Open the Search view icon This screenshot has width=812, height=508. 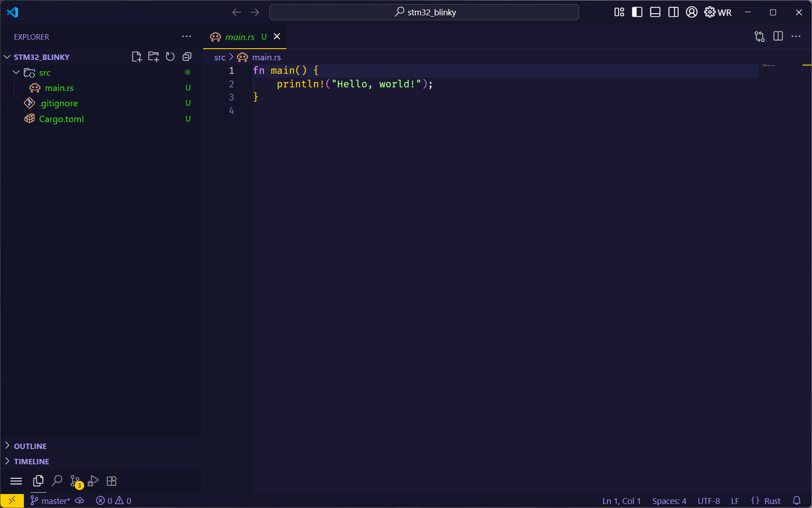click(x=57, y=481)
